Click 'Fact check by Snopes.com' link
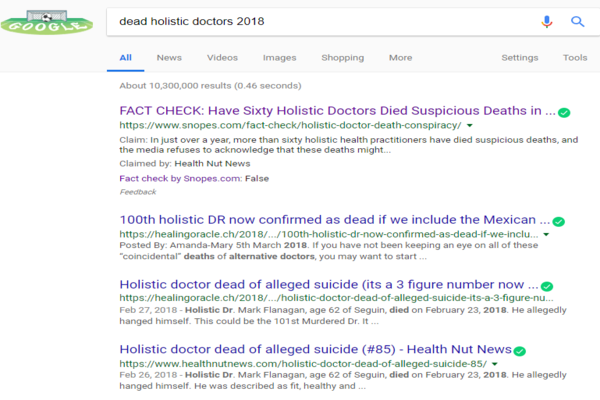Screen dimensions: 600x400 [x=181, y=179]
